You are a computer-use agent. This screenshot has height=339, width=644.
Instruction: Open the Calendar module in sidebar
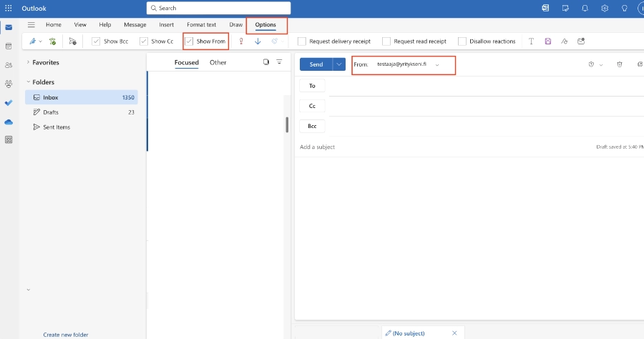pos(9,46)
